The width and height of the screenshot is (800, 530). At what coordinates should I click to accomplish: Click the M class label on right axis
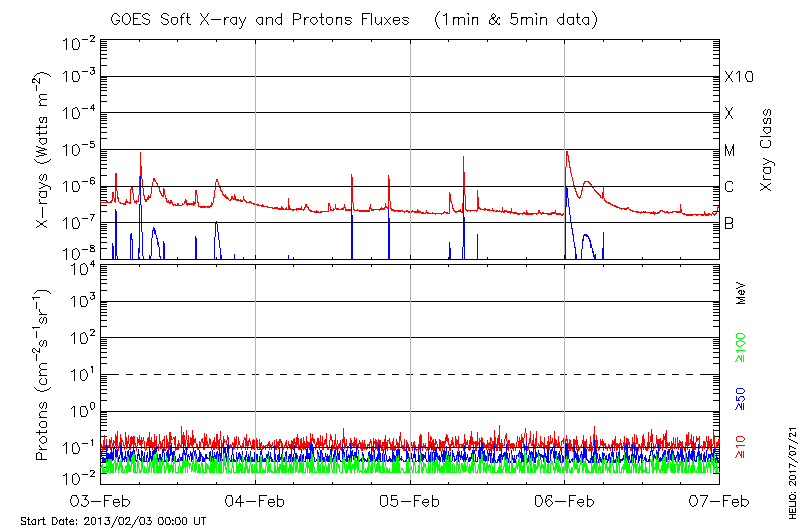tap(730, 151)
